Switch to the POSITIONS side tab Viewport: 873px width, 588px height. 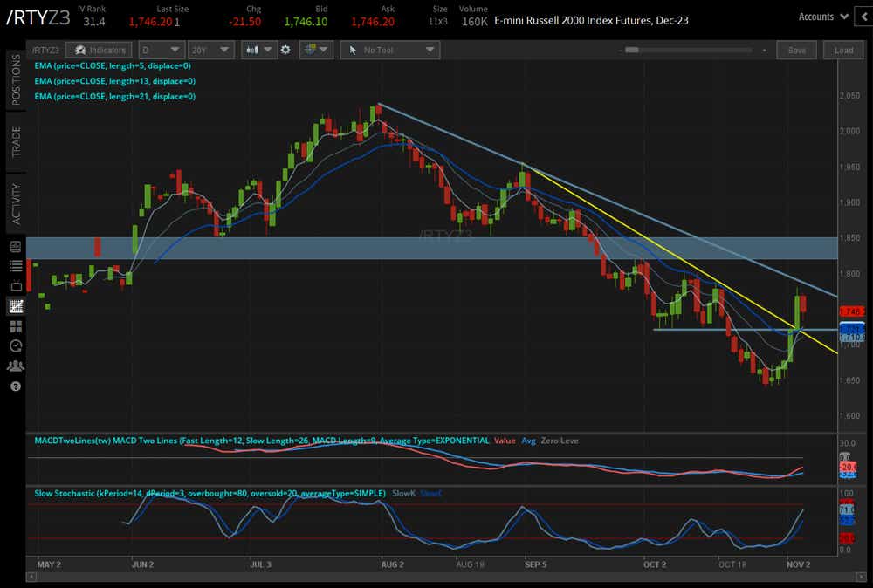16,79
